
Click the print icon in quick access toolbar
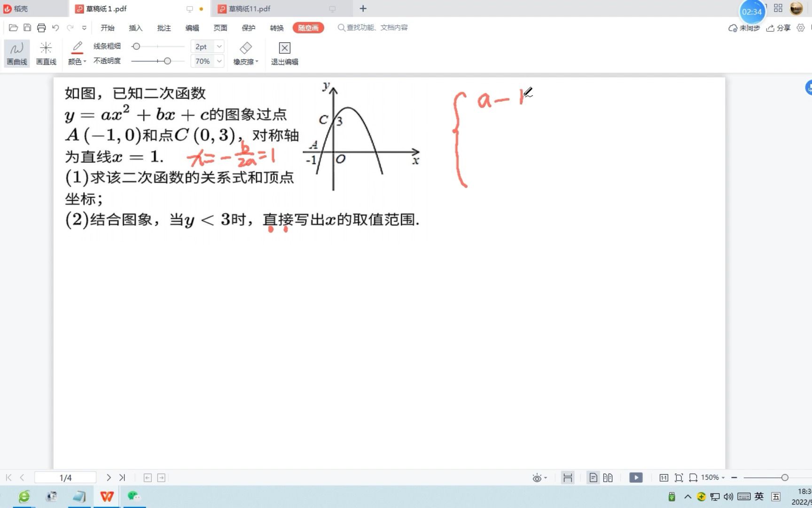click(x=41, y=27)
